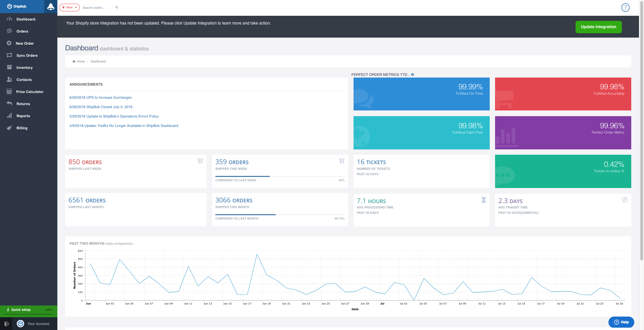Screen dimensions: 644x330
Task: Click the Home breadcrumb link
Action: (x=80, y=61)
